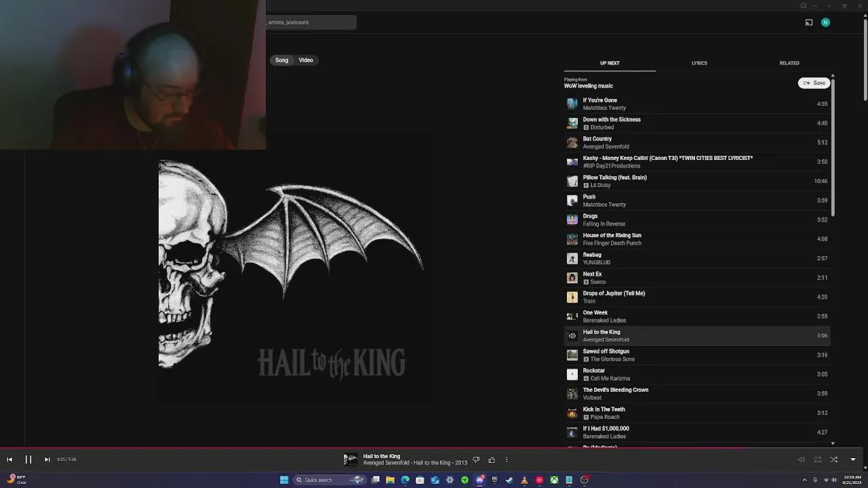Image resolution: width=868 pixels, height=488 pixels.
Task: Collapse the player page with the down arrow
Action: (853, 460)
